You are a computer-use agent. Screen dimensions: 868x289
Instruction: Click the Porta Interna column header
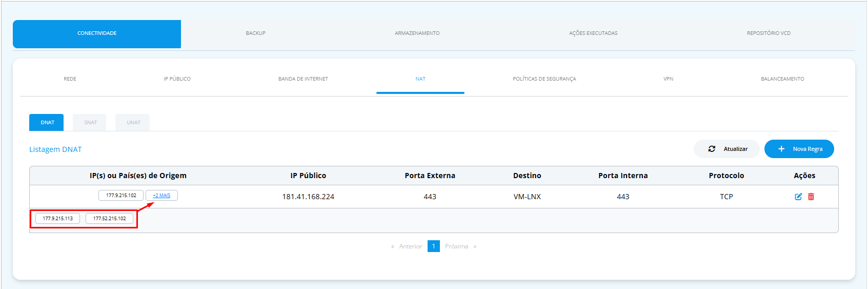click(623, 176)
